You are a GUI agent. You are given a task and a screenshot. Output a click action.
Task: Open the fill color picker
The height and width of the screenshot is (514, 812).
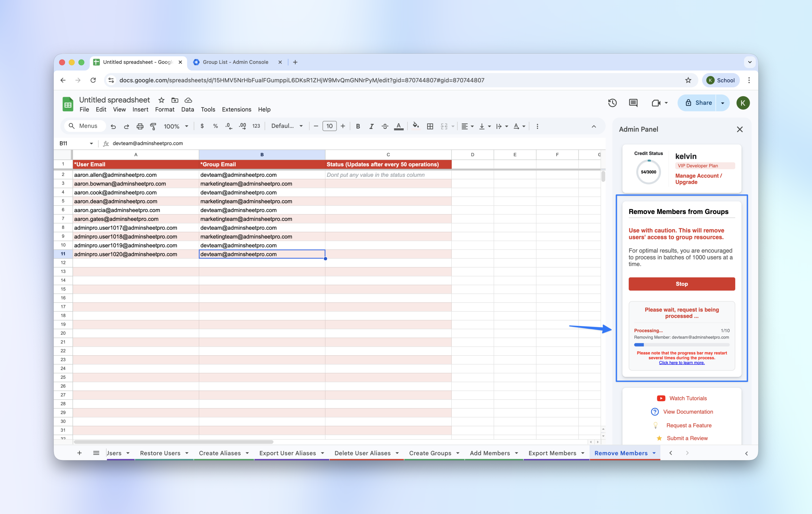[x=416, y=126]
